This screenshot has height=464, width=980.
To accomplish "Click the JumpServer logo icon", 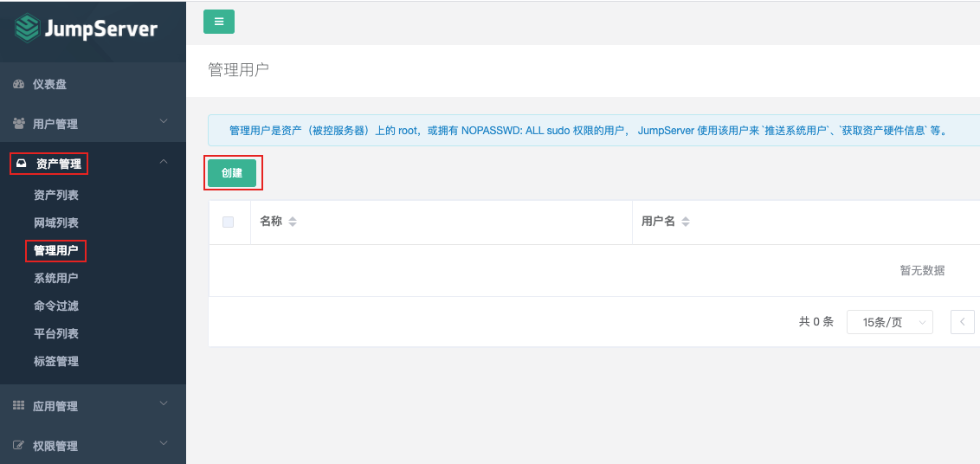I will point(26,29).
